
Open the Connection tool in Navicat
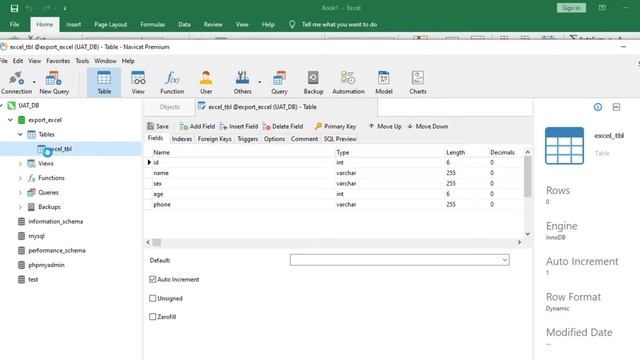pyautogui.click(x=16, y=82)
